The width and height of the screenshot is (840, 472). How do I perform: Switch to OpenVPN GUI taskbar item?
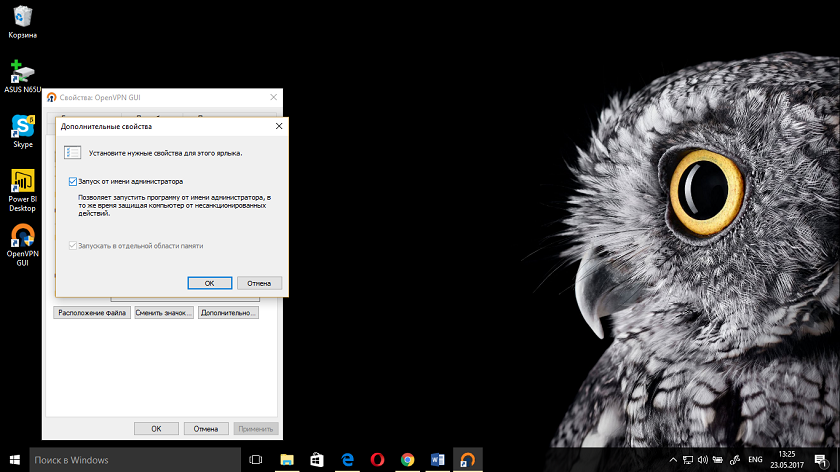click(468, 460)
